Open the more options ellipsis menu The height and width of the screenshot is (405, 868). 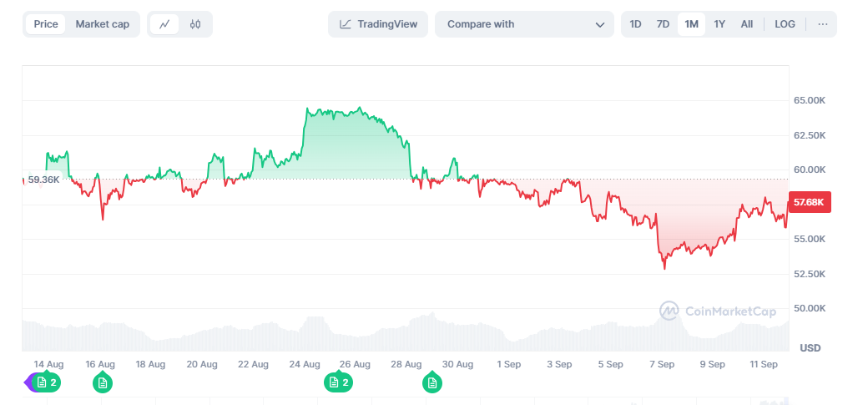click(823, 24)
